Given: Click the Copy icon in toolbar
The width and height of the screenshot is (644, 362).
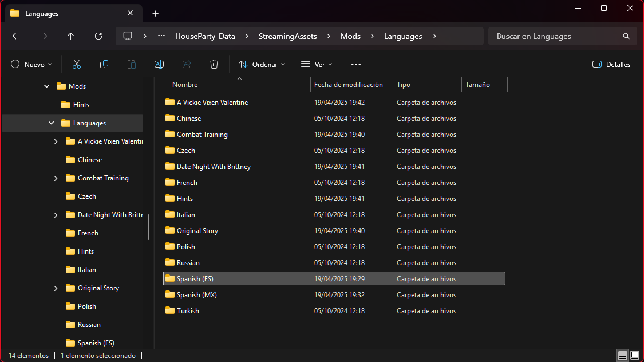Looking at the screenshot, I should (104, 65).
